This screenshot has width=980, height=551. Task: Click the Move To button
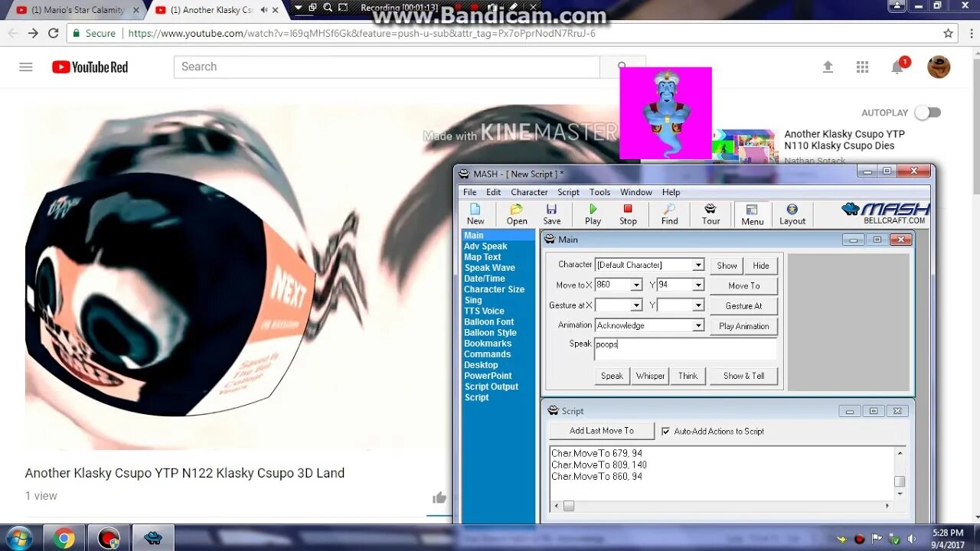743,285
